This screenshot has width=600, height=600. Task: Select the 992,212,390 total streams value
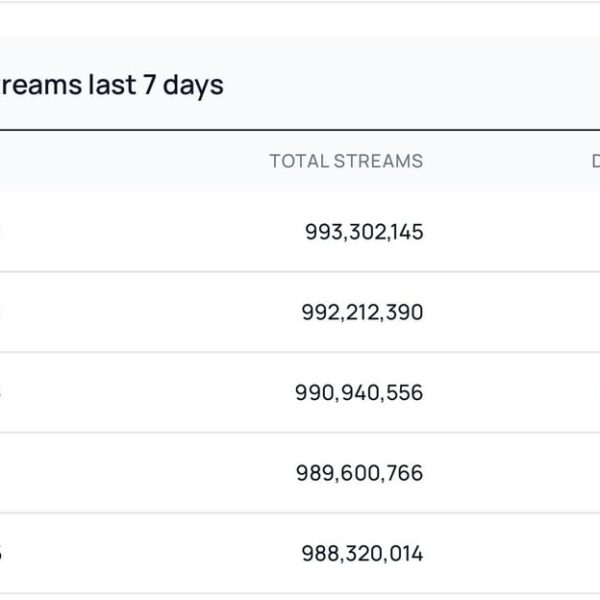(362, 312)
